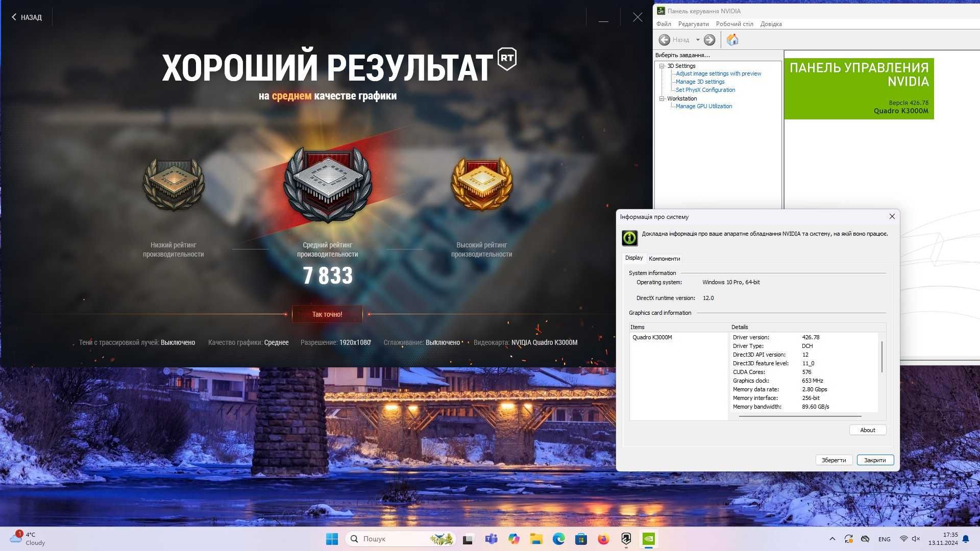Click the NVIDIA panel title bar icon
The width and height of the screenshot is (980, 551).
click(660, 11)
